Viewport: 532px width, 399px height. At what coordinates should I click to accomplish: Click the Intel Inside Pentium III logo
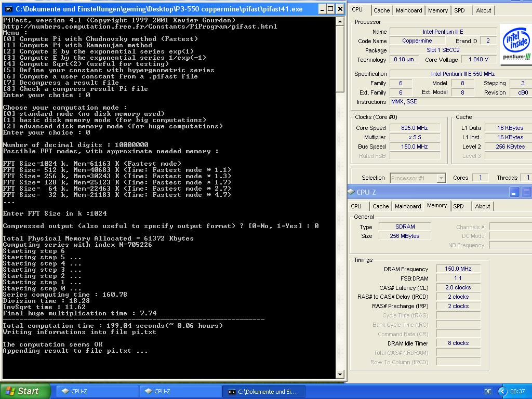click(x=516, y=44)
